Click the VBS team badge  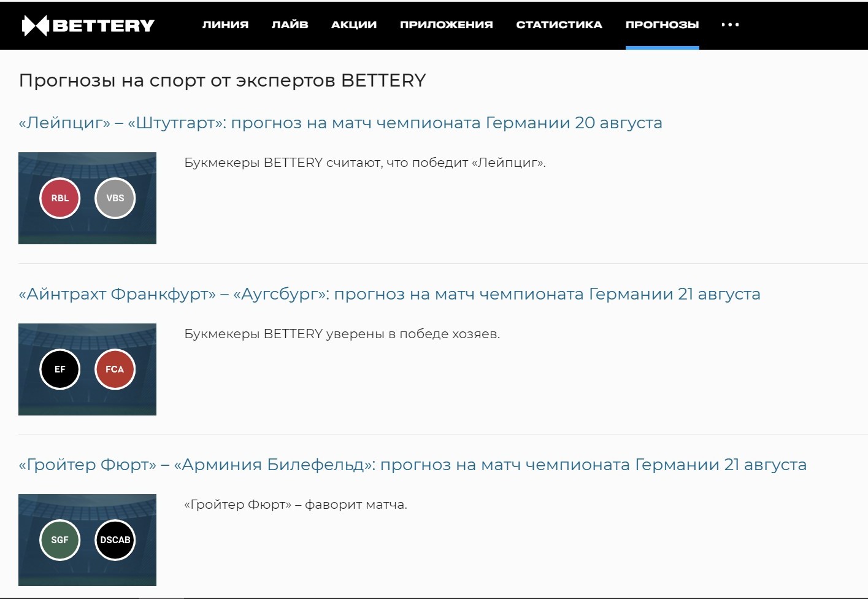pos(115,198)
